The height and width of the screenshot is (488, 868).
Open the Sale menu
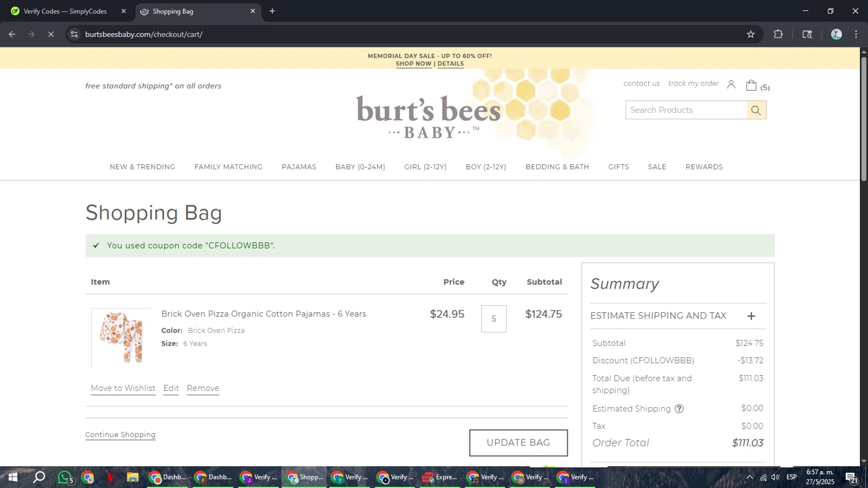(x=657, y=167)
